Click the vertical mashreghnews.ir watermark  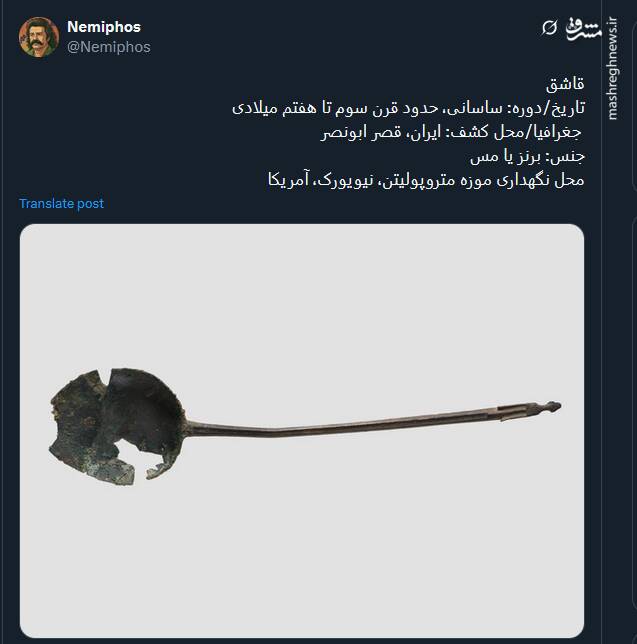pos(612,69)
